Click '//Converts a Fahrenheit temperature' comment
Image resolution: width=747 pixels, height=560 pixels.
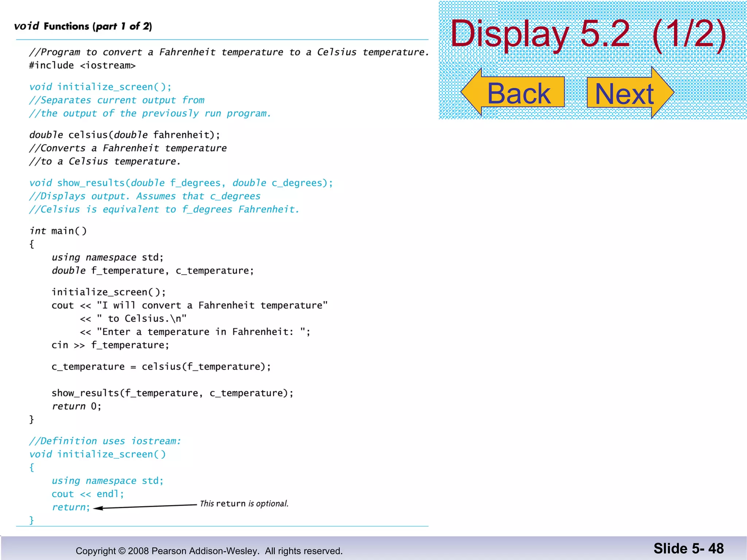(x=128, y=148)
